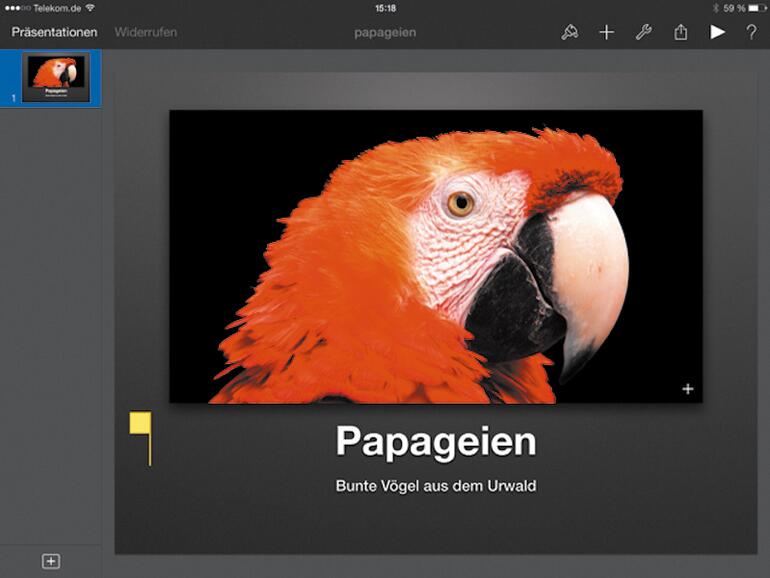Open the Share menu
Screen dimensions: 770x578
click(680, 32)
